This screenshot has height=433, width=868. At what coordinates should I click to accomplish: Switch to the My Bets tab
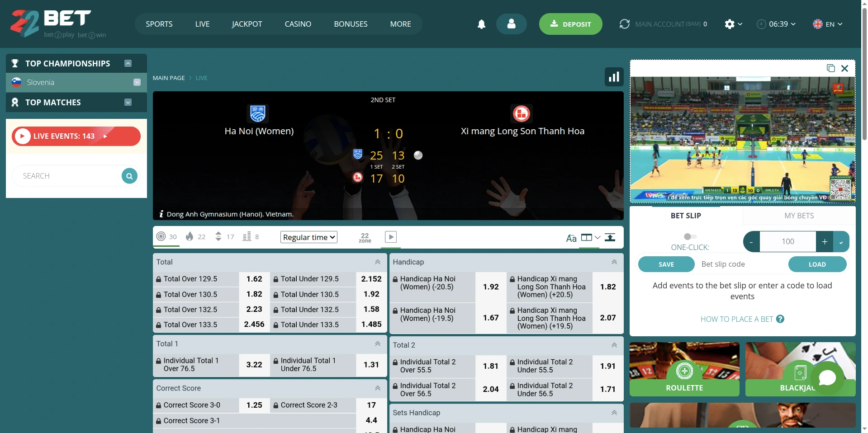799,216
